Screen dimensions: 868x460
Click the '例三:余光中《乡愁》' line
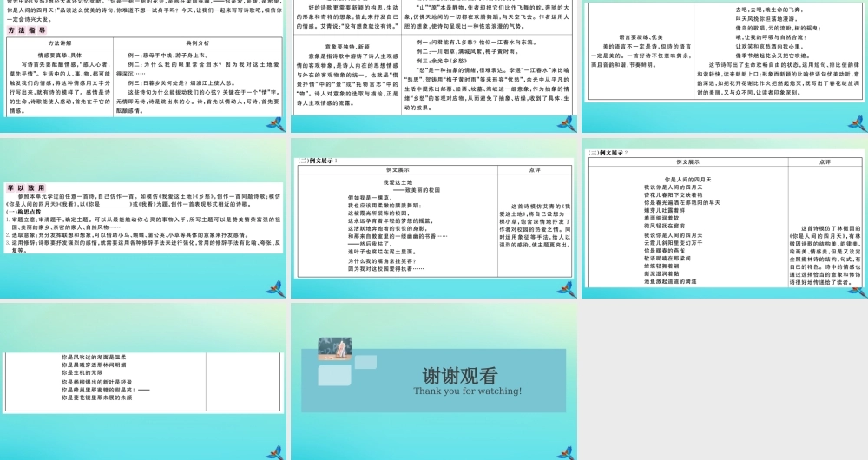pyautogui.click(x=442, y=61)
